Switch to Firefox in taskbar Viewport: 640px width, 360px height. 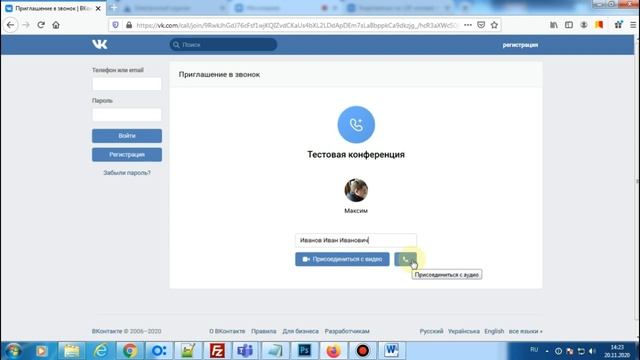333,351
